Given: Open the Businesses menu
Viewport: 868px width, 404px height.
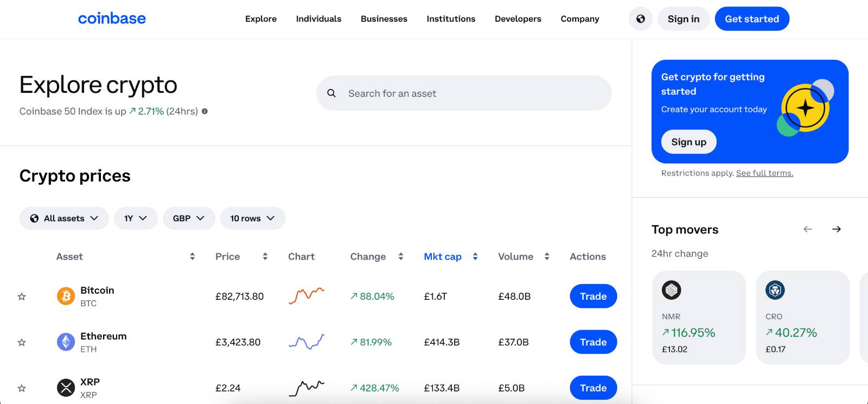Looking at the screenshot, I should point(384,19).
